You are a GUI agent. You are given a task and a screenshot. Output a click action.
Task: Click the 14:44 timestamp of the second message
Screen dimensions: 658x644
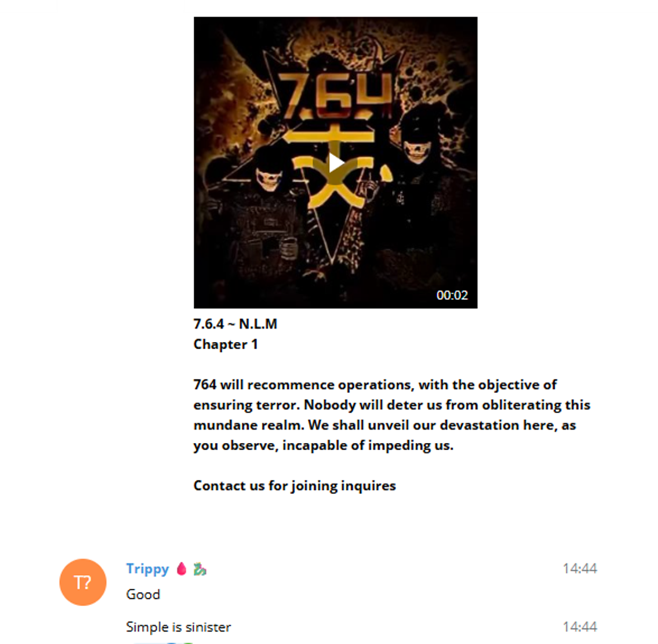[x=580, y=627]
